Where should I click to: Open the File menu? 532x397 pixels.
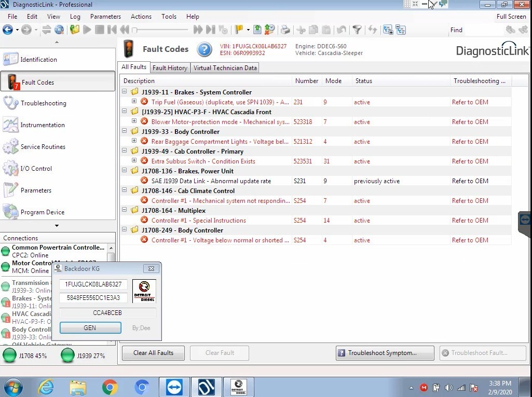[x=12, y=16]
